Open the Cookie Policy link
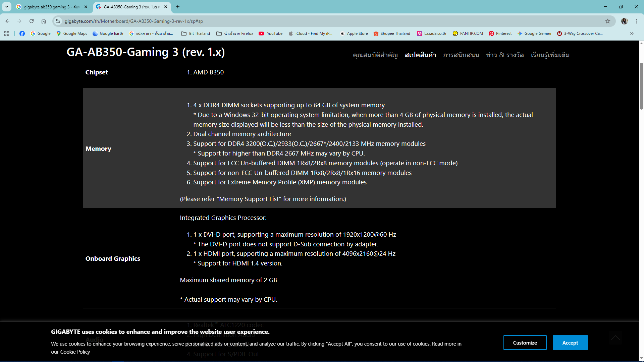This screenshot has width=644, height=362. [x=75, y=352]
